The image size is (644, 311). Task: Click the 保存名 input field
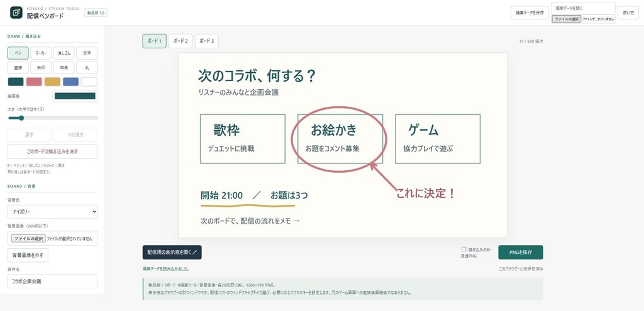(x=53, y=281)
